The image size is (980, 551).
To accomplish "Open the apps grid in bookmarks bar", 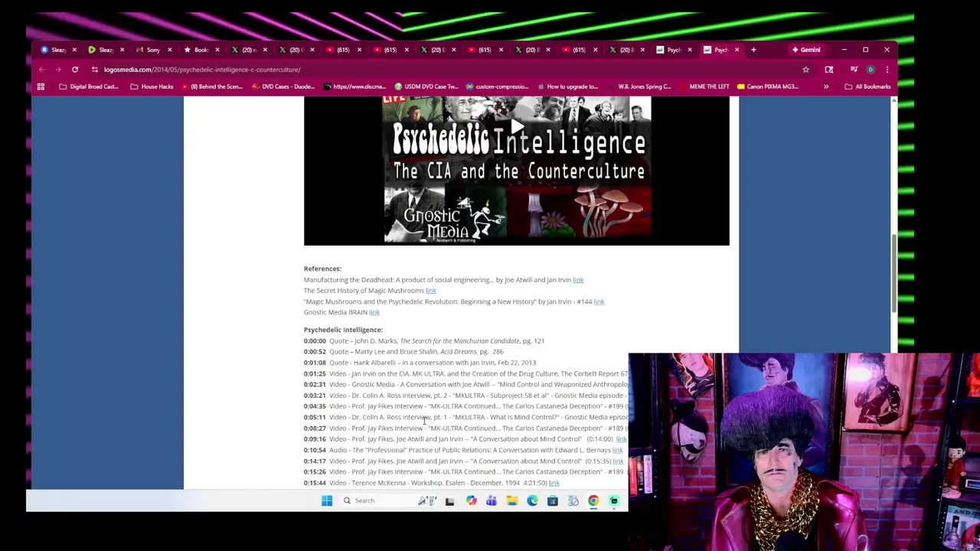I will [x=41, y=86].
